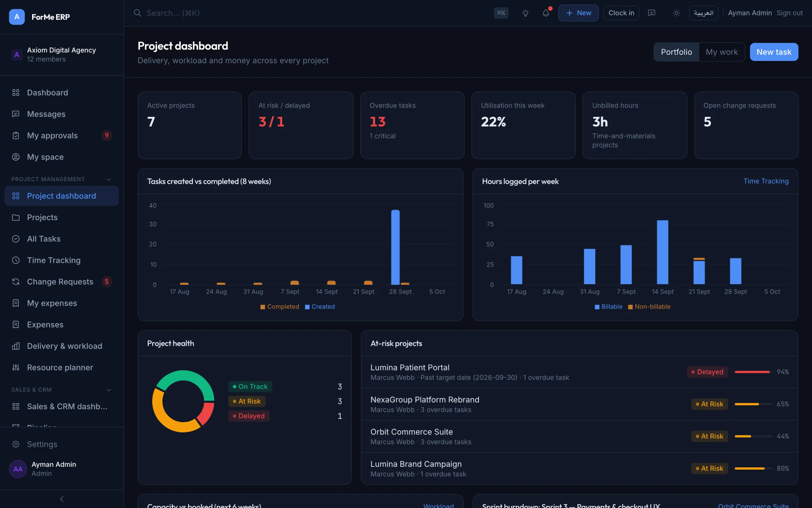Open Orbit Commerce Suite project row
Image resolution: width=812 pixels, height=508 pixels.
pos(579,436)
